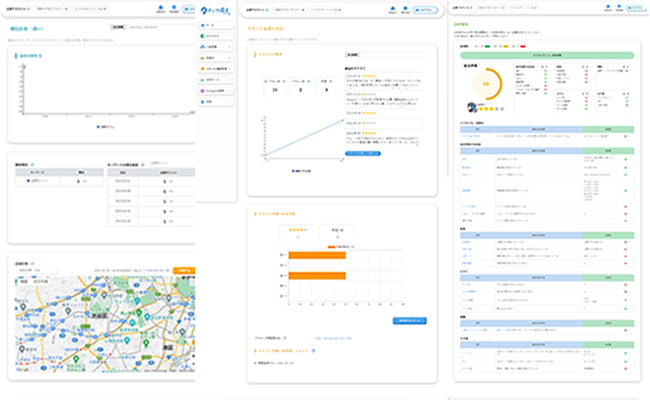The height and width of the screenshot is (400, 650).
Task: Expand the Instagram sidebar item chevron
Action: [229, 91]
